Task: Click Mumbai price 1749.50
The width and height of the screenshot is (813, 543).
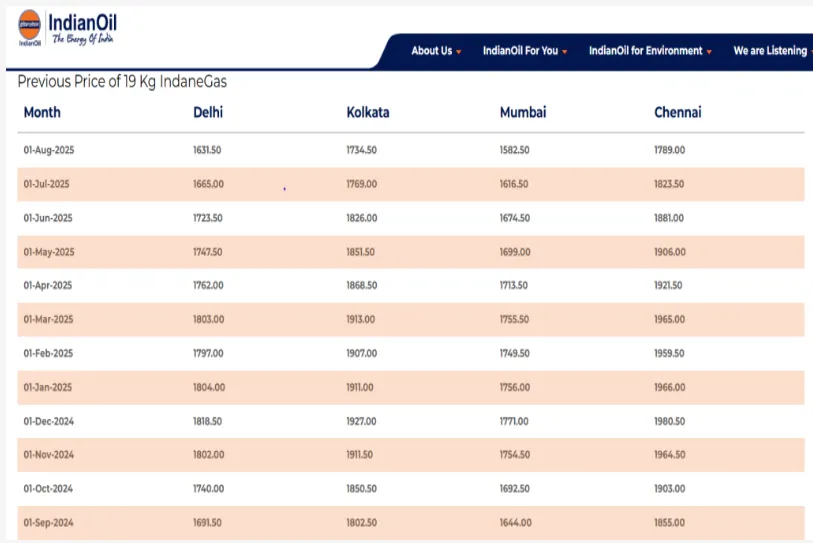Action: [x=514, y=353]
